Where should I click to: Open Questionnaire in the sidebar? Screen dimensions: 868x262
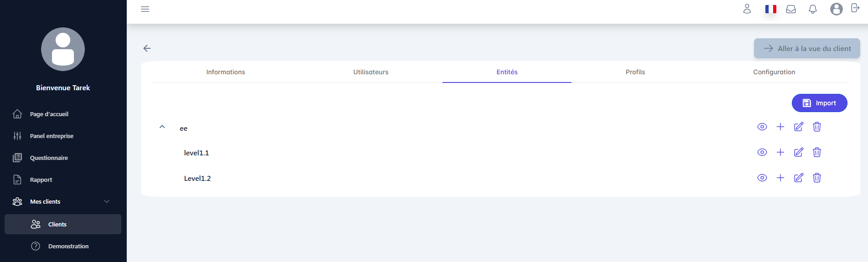pos(49,158)
